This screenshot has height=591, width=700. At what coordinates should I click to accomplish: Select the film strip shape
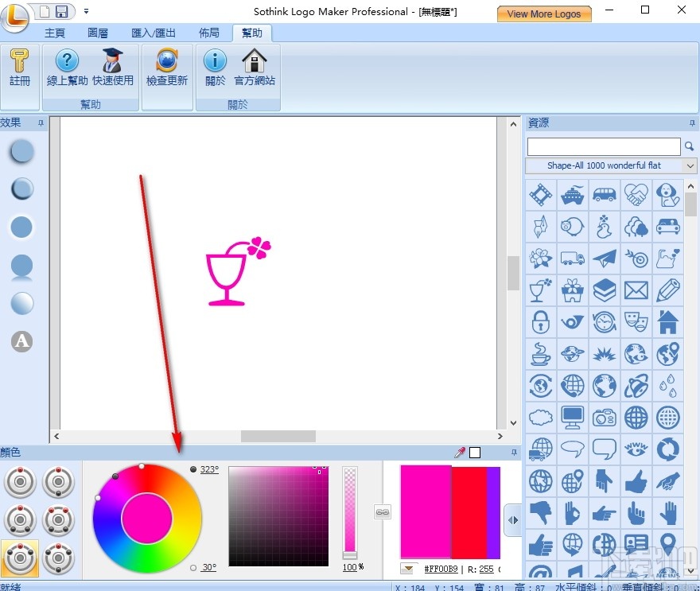point(540,193)
